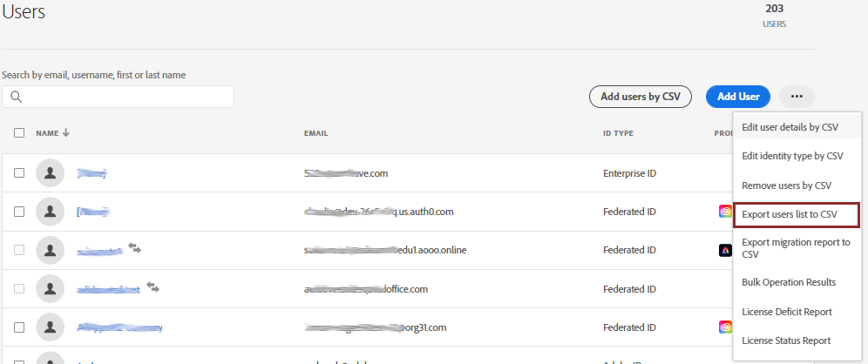Choose Remove users by CSV option
Screen dimensions: 868x364
786,185
